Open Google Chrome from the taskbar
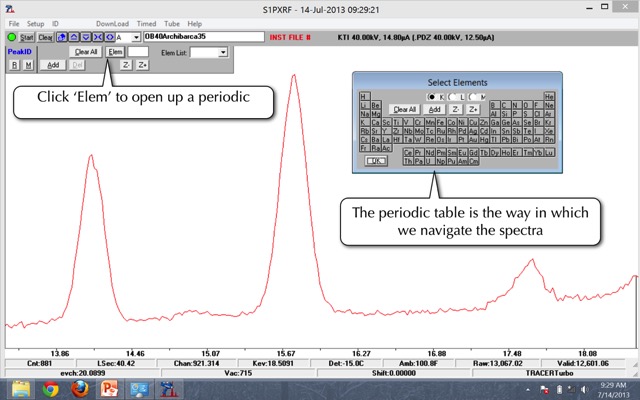The image size is (640, 400). (x=51, y=388)
